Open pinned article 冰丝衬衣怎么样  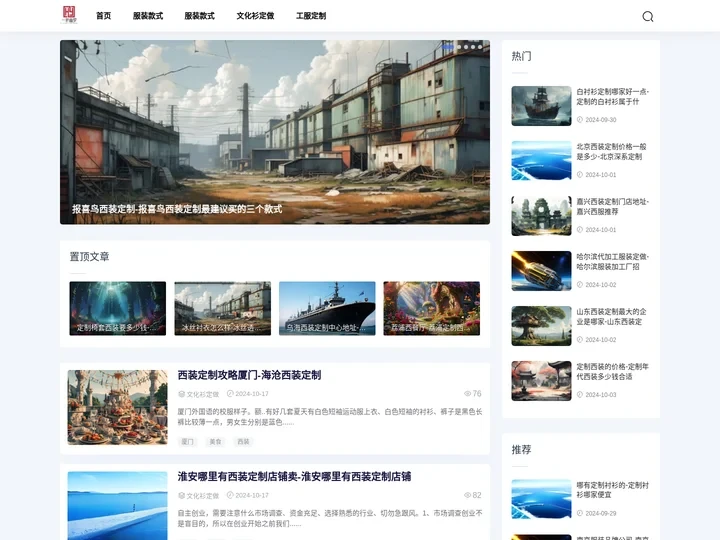click(222, 308)
